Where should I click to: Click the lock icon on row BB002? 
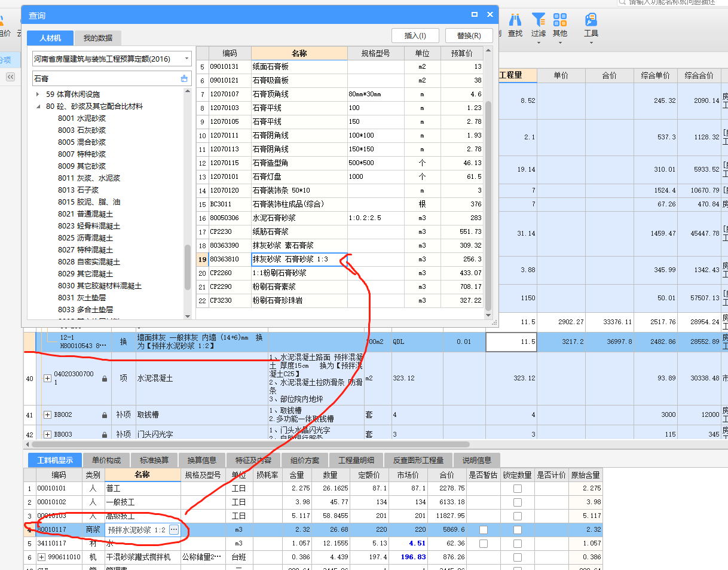[x=105, y=414]
